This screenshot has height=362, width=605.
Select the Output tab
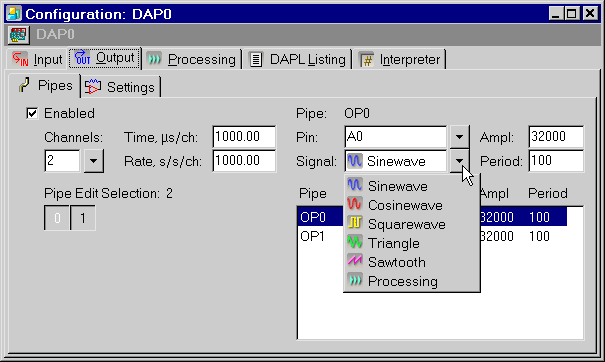[105, 58]
